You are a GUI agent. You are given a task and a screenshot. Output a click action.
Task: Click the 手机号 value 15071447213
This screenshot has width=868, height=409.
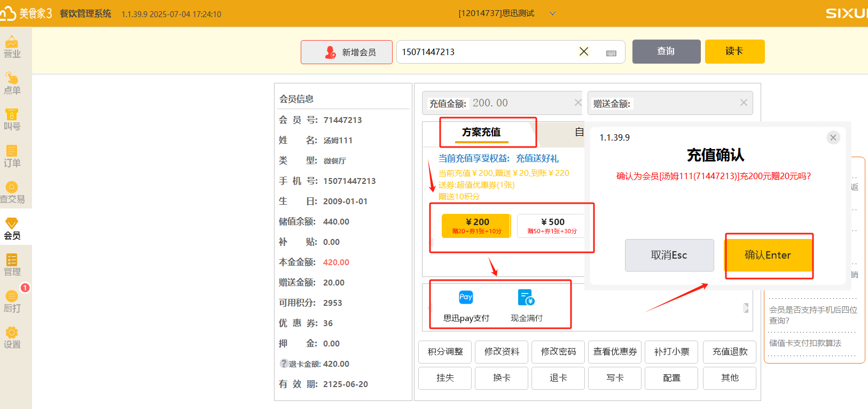349,181
